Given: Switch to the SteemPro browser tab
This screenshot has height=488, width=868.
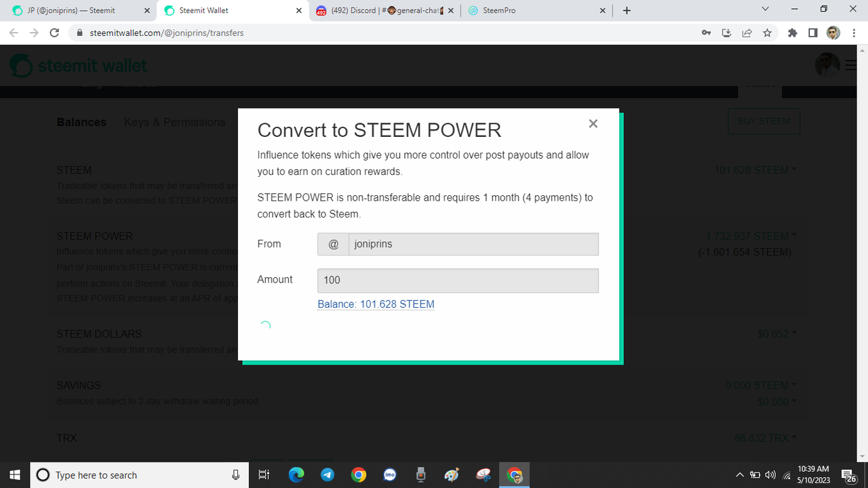Looking at the screenshot, I should coord(536,10).
